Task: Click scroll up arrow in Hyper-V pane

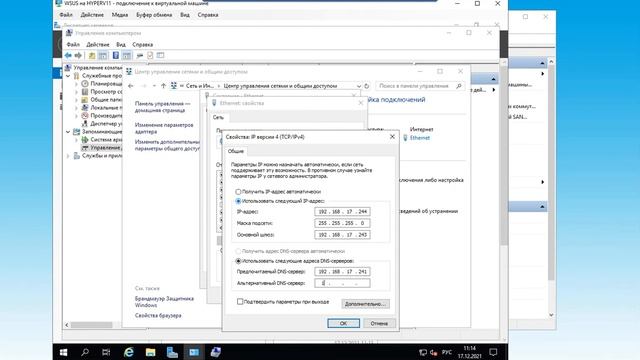Action: coord(551,62)
